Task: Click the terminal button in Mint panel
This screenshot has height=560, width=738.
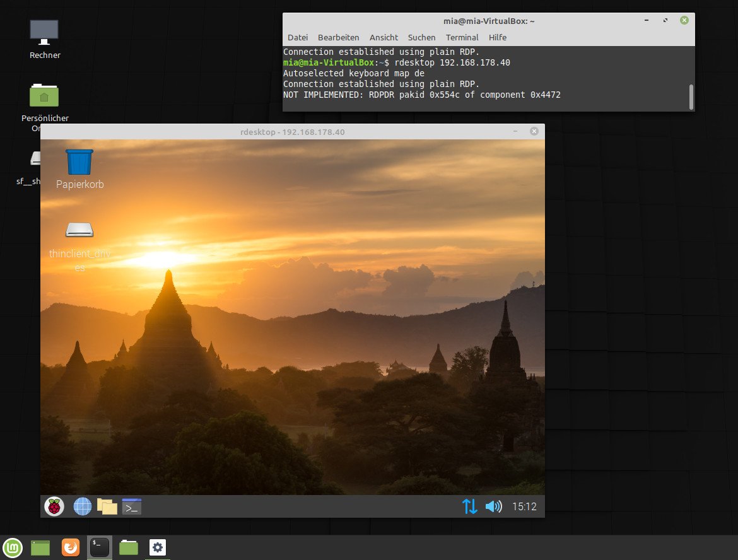Action: [x=99, y=548]
